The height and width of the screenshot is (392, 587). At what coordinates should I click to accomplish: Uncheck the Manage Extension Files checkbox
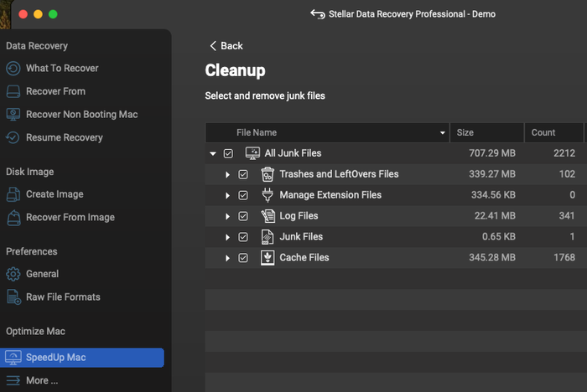[x=243, y=195]
